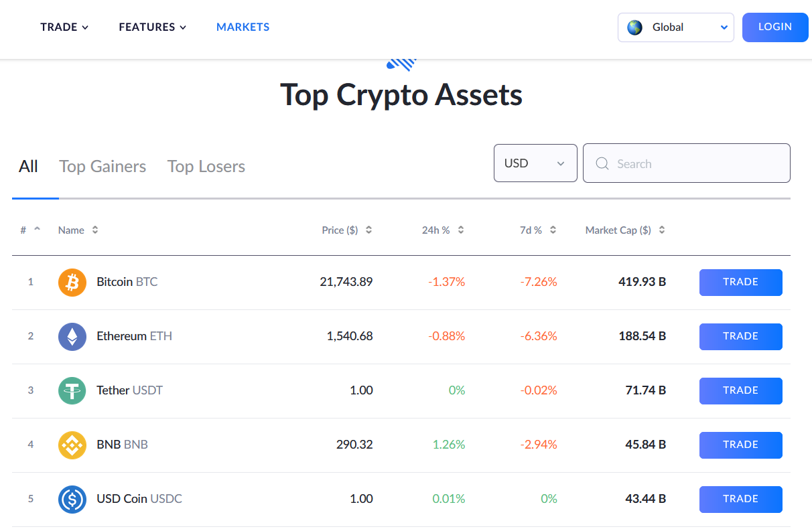Click Ethereum market cap 188.54 B
812x529 pixels.
[642, 336]
